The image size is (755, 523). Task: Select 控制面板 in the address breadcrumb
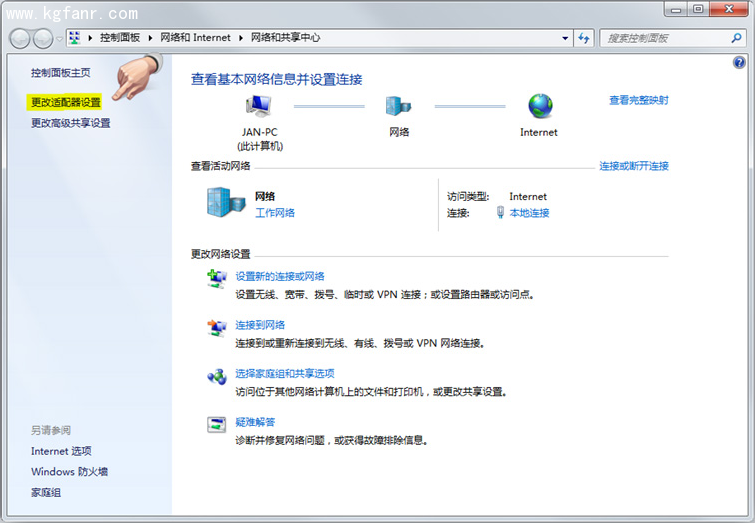(x=120, y=38)
